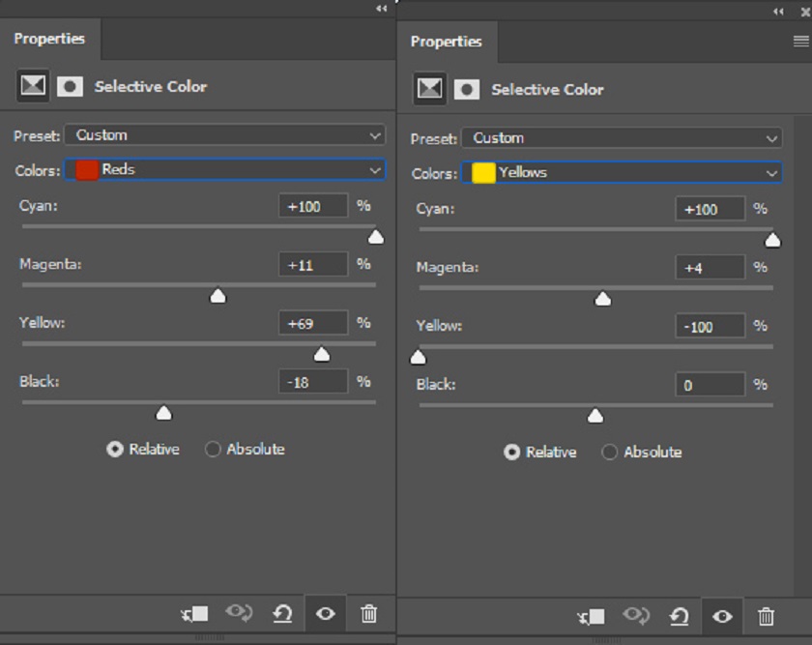
Task: Select the right Properties tab
Action: point(447,42)
